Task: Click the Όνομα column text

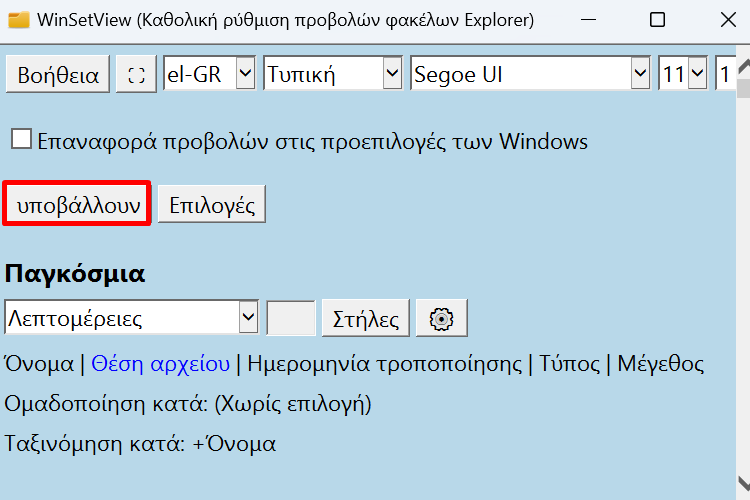Action: (39, 364)
